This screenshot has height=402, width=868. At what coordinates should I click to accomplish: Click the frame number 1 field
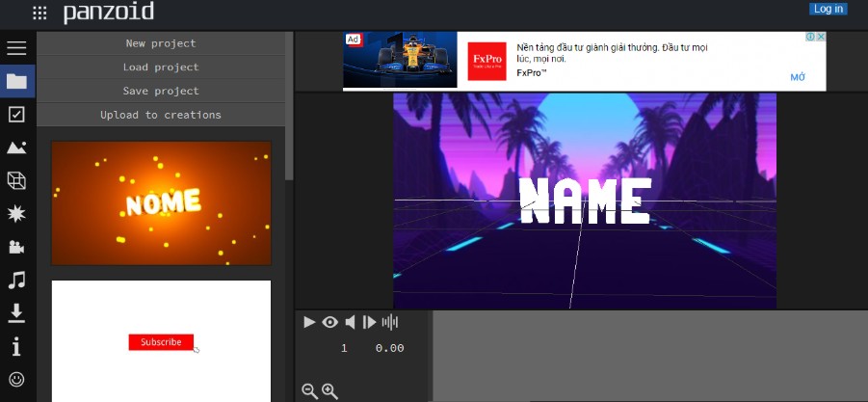click(x=344, y=348)
